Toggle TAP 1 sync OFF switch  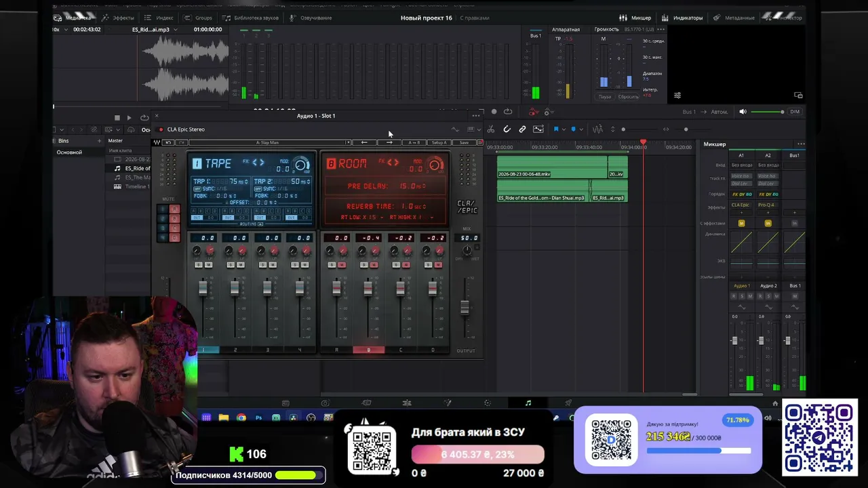197,189
